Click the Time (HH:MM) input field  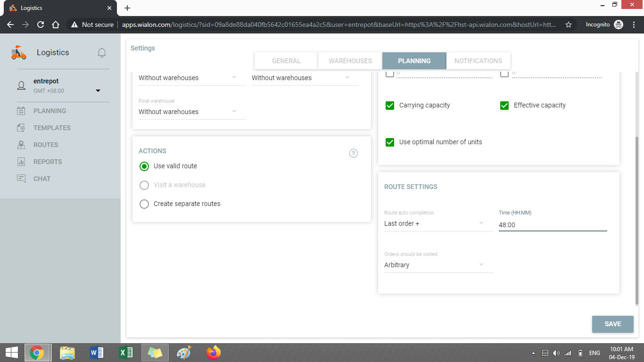552,225
